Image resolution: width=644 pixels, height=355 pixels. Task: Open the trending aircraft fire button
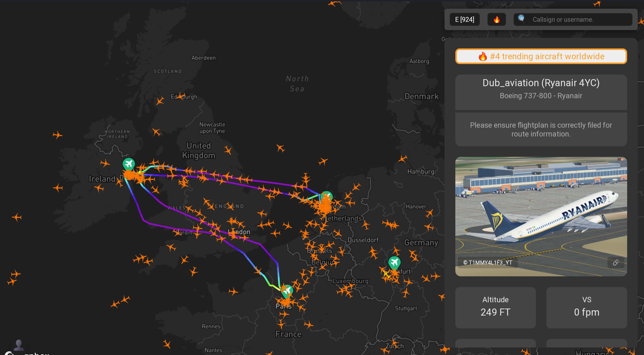(496, 20)
